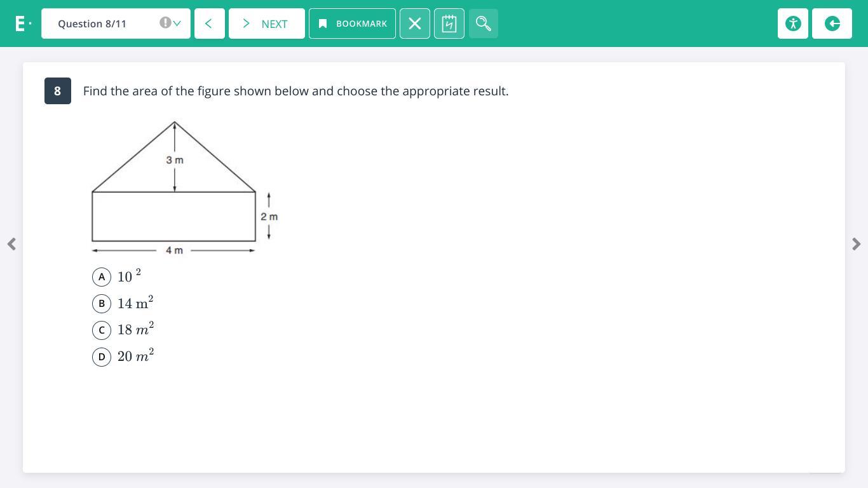Go to previous question arrow button
This screenshot has width=868, height=488.
tap(210, 24)
